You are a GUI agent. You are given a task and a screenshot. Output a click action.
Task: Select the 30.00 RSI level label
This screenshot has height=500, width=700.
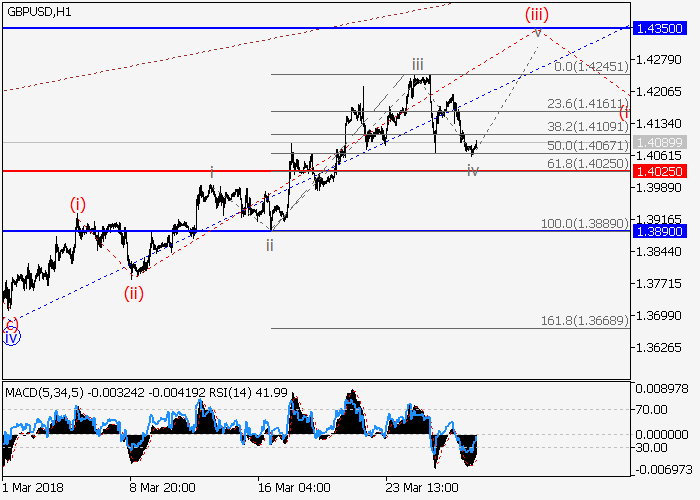point(652,447)
